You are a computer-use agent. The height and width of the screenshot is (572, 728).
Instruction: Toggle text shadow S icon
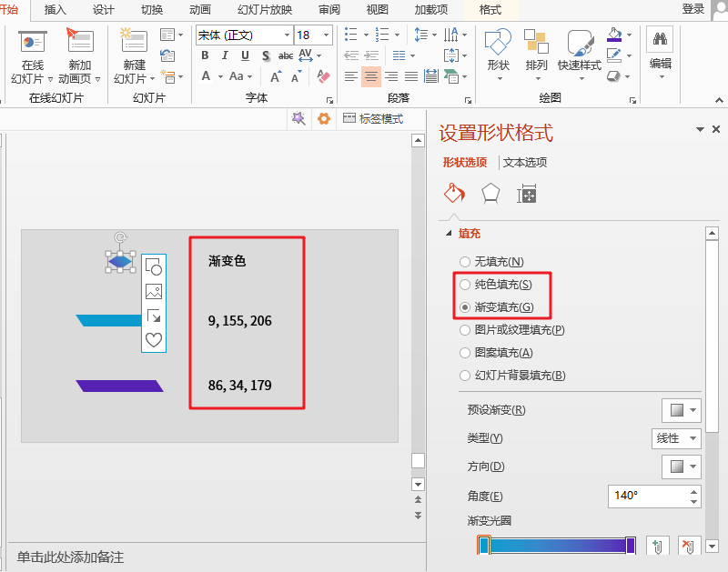pyautogui.click(x=266, y=56)
